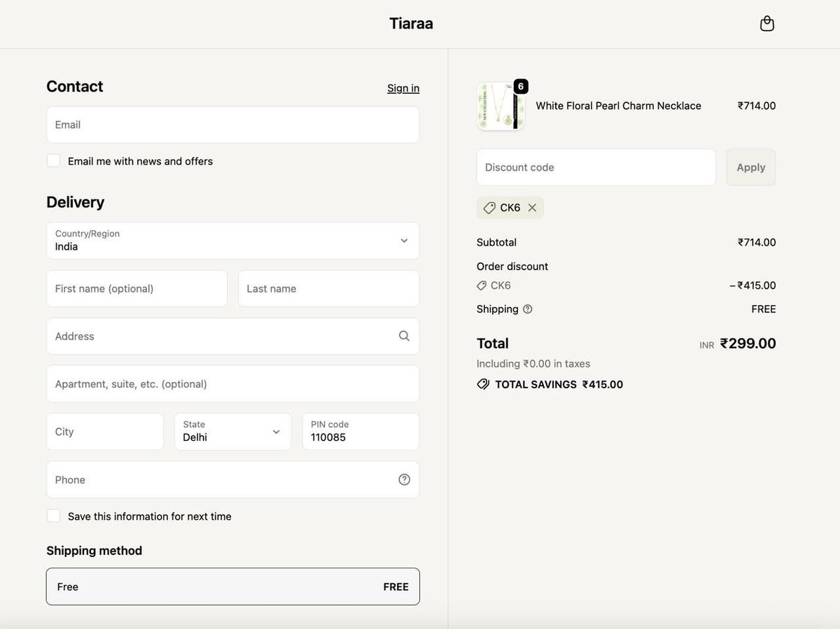Image resolution: width=840 pixels, height=629 pixels.
Task: Click the Subtotal label
Action: pos(496,242)
